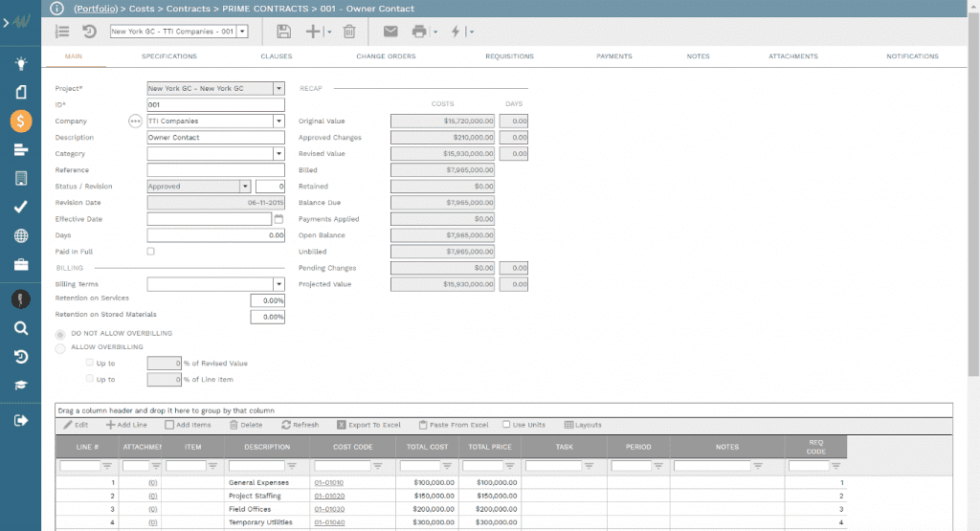The image size is (980, 531).
Task: Click into the Reference input field
Action: (215, 170)
